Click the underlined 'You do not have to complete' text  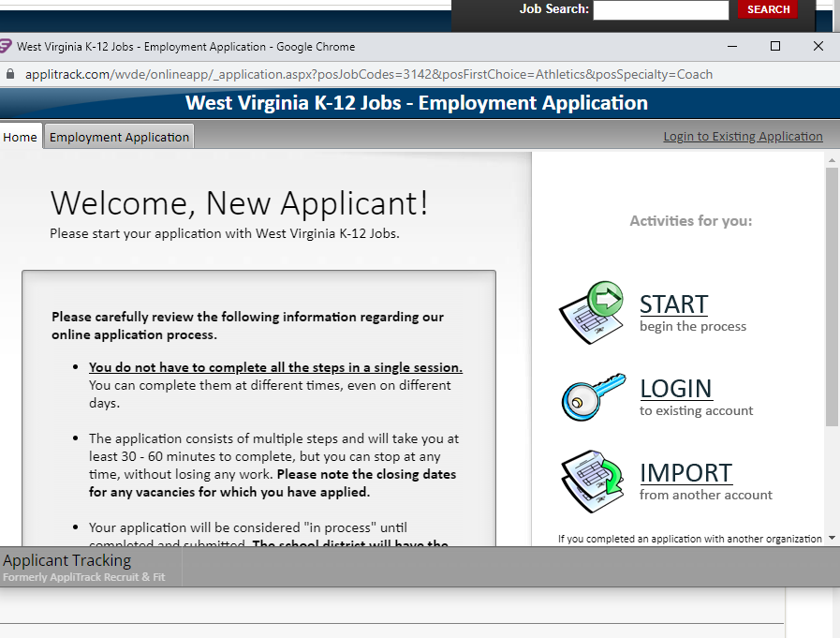click(275, 367)
